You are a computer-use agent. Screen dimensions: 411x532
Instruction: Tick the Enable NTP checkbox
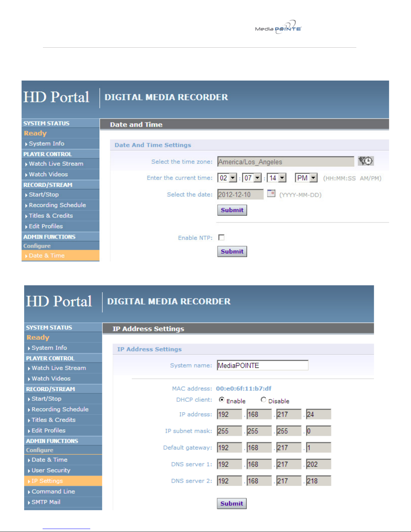221,238
